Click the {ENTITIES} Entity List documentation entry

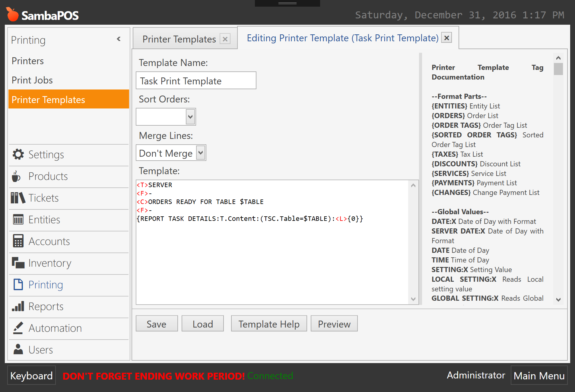[x=465, y=106]
